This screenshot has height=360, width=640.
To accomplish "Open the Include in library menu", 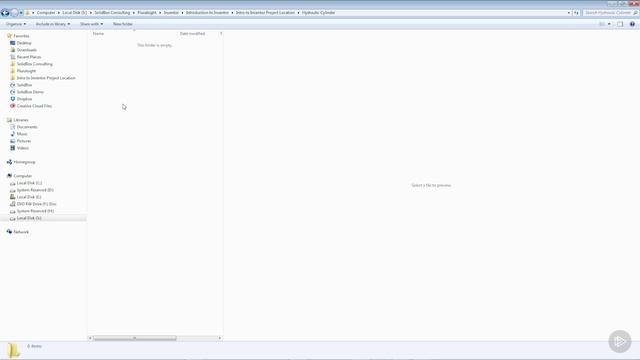I will 53,24.
